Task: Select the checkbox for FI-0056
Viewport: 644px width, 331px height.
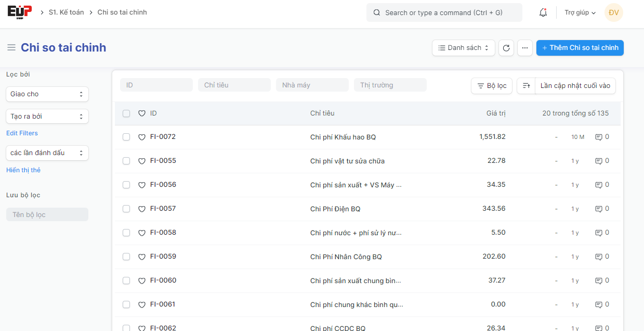Action: [x=126, y=185]
